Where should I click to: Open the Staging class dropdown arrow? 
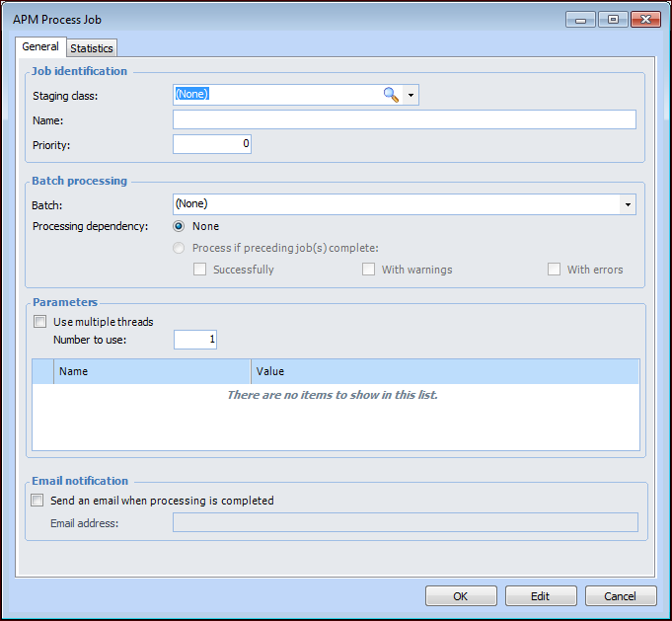[411, 95]
